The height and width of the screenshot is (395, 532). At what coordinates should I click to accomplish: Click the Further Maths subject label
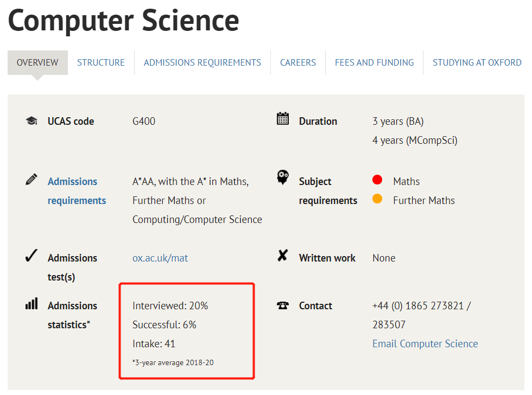pyautogui.click(x=424, y=200)
